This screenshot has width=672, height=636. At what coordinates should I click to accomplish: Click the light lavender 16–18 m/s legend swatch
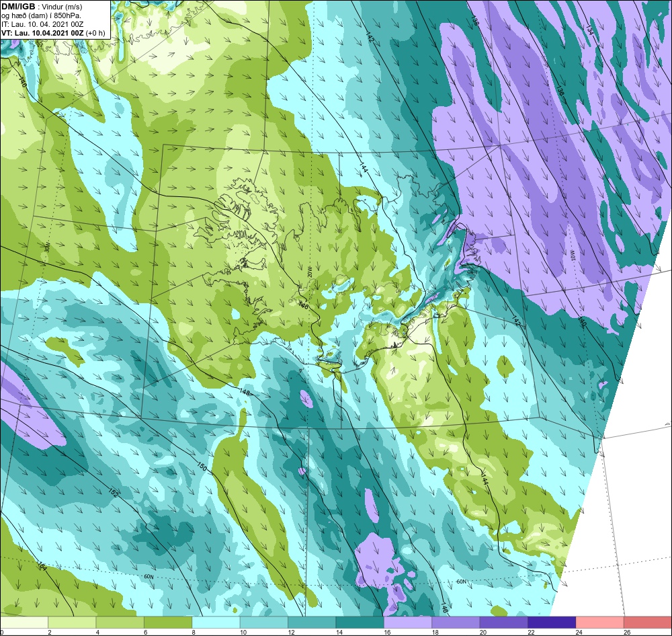click(408, 623)
